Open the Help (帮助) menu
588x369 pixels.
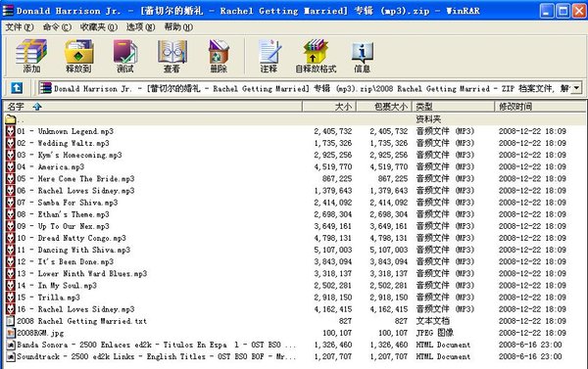click(x=178, y=27)
